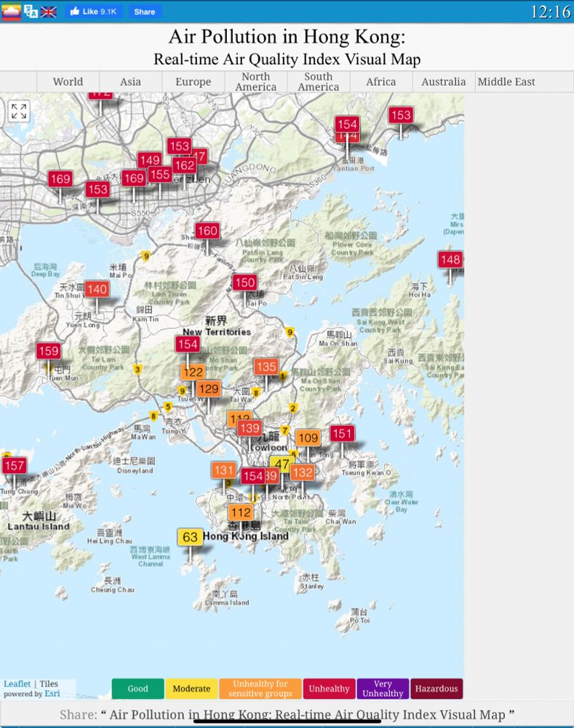Open the Asia tab
The image size is (574, 728).
(x=130, y=82)
